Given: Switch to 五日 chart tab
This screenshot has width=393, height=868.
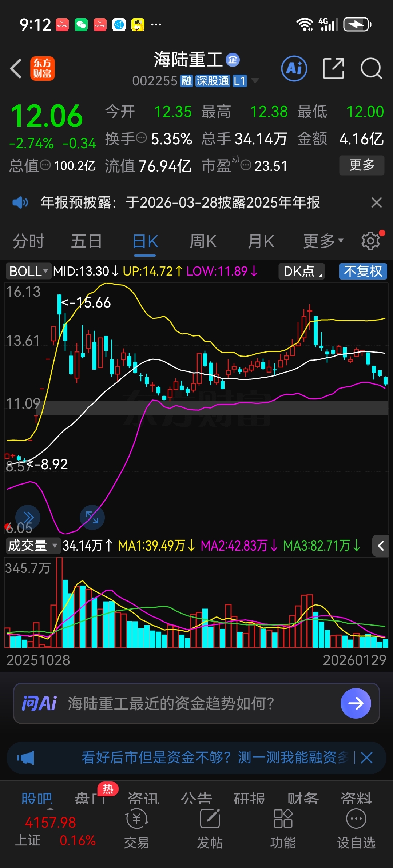Looking at the screenshot, I should tap(86, 241).
